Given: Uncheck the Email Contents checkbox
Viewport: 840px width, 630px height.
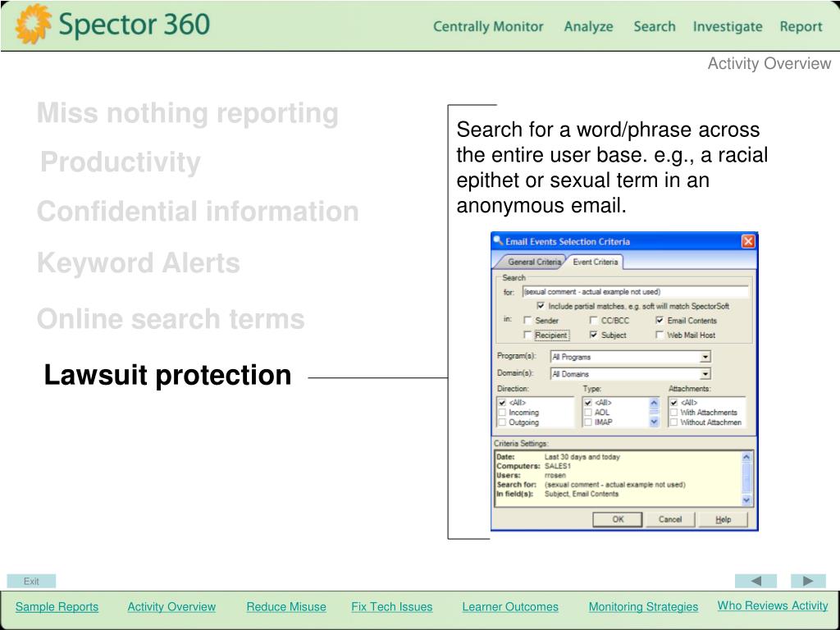Looking at the screenshot, I should coord(660,321).
